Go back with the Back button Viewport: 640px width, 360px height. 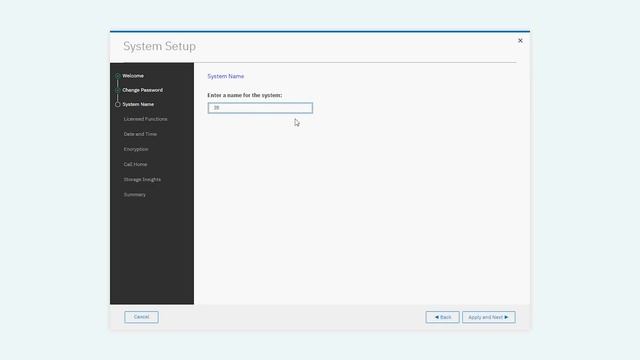tap(442, 317)
